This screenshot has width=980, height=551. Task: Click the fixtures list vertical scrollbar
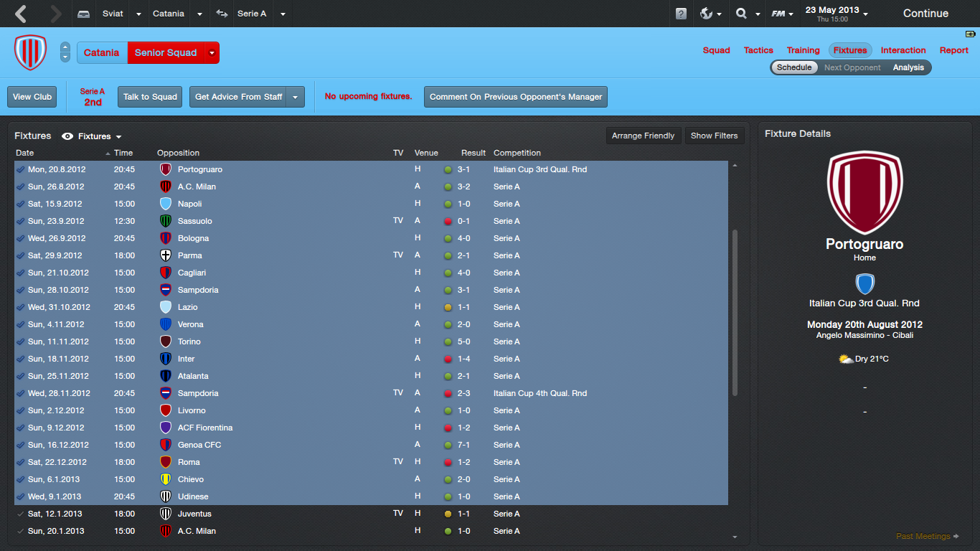[734, 312]
